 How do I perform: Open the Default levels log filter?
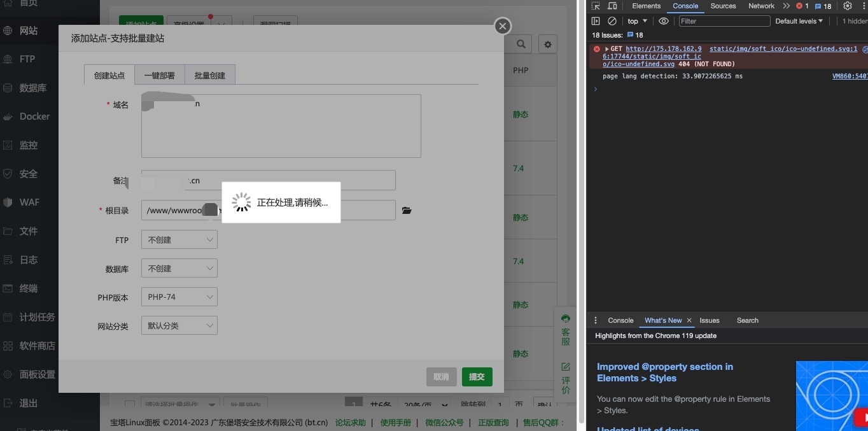(x=799, y=21)
